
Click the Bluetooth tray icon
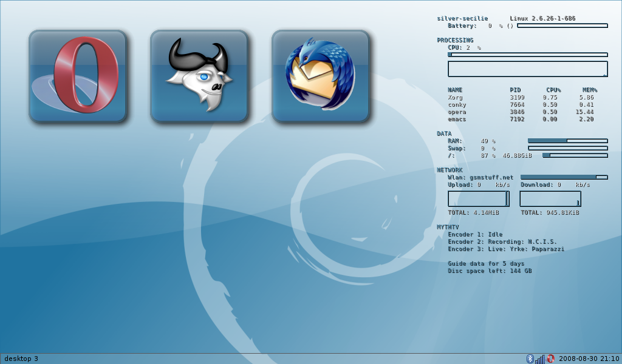530,359
